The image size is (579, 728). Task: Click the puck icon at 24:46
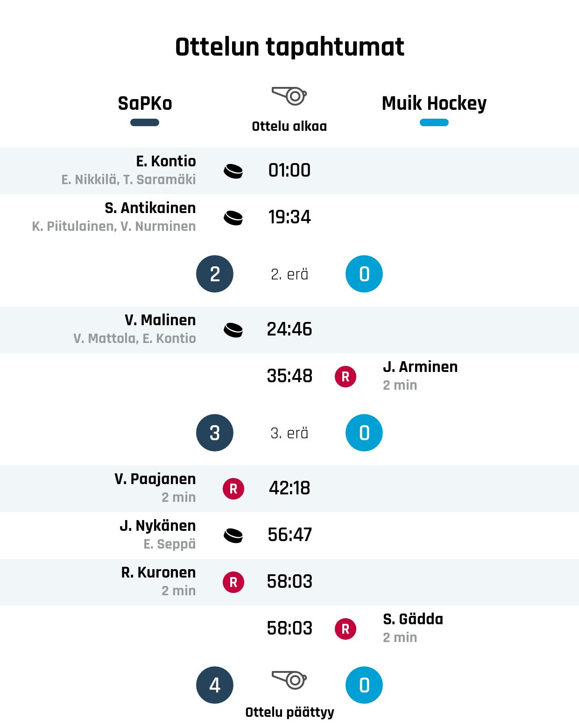[233, 330]
